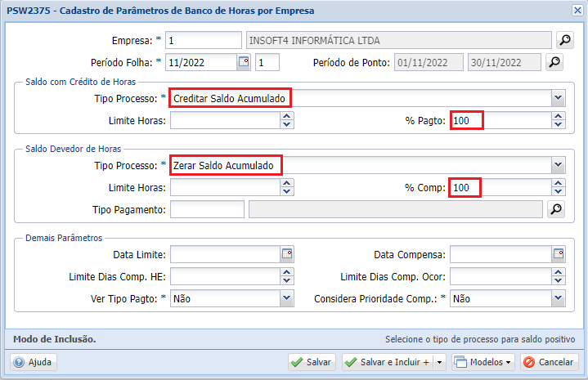
Task: Open the Empresa search magnifier icon
Action: click(x=565, y=40)
